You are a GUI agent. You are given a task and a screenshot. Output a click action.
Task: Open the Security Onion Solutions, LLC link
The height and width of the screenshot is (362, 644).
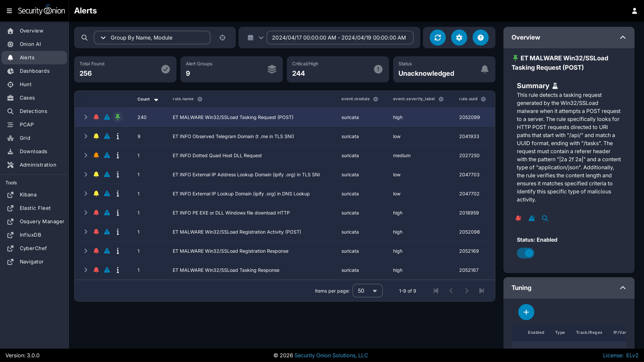click(331, 355)
